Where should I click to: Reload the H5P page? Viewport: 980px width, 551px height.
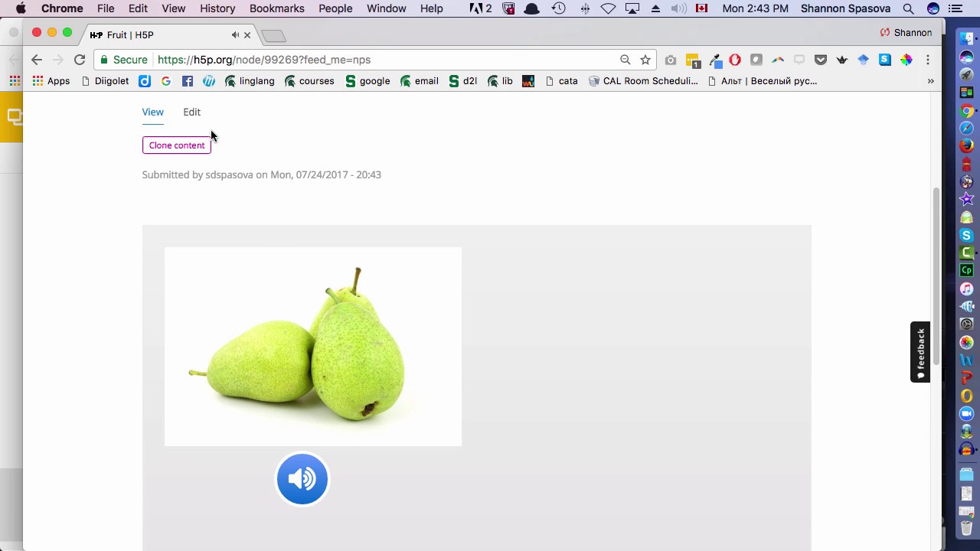[80, 60]
